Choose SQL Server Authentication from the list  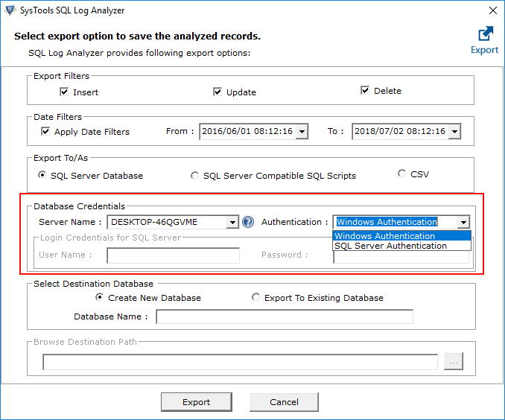click(x=401, y=246)
